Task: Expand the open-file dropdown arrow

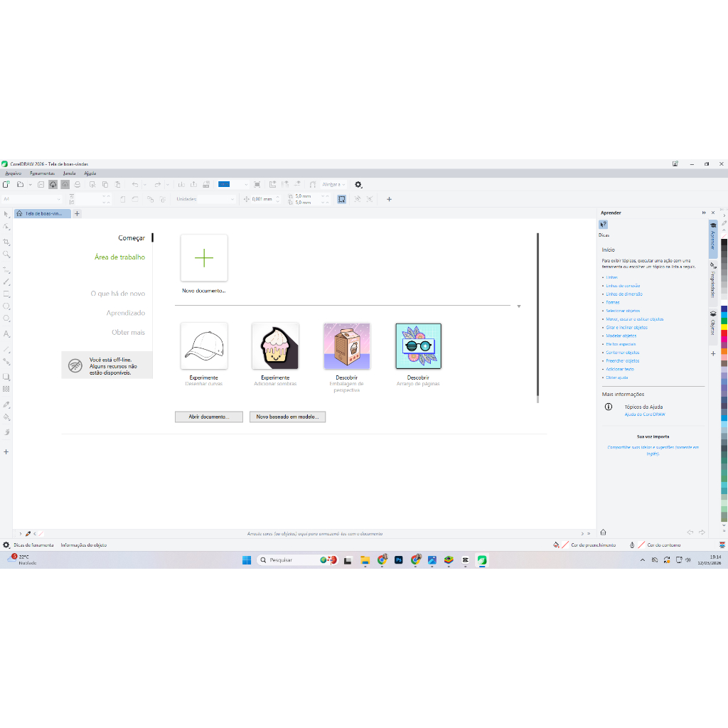Action: tap(30, 184)
